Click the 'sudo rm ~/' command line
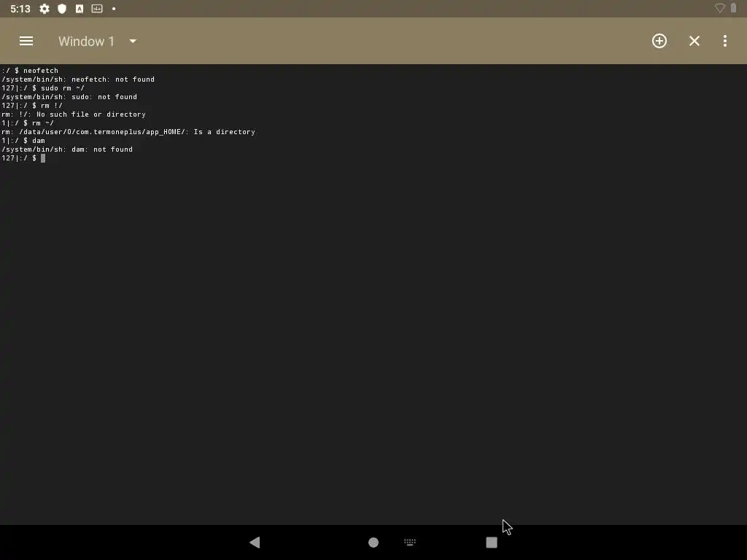Screen dimensions: 747x560 coord(43,88)
